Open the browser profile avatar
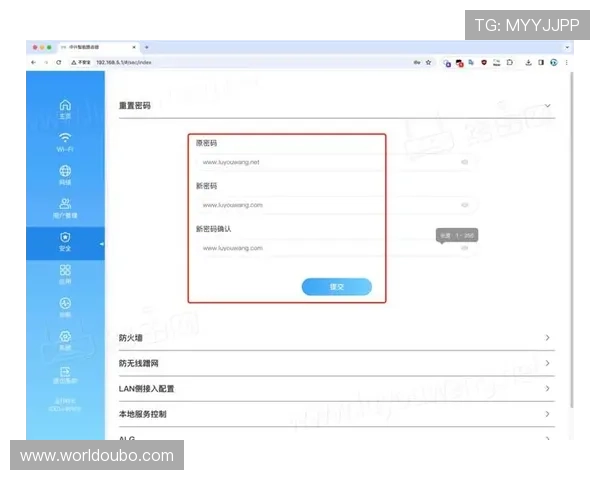The width and height of the screenshot is (600, 480). click(x=554, y=62)
